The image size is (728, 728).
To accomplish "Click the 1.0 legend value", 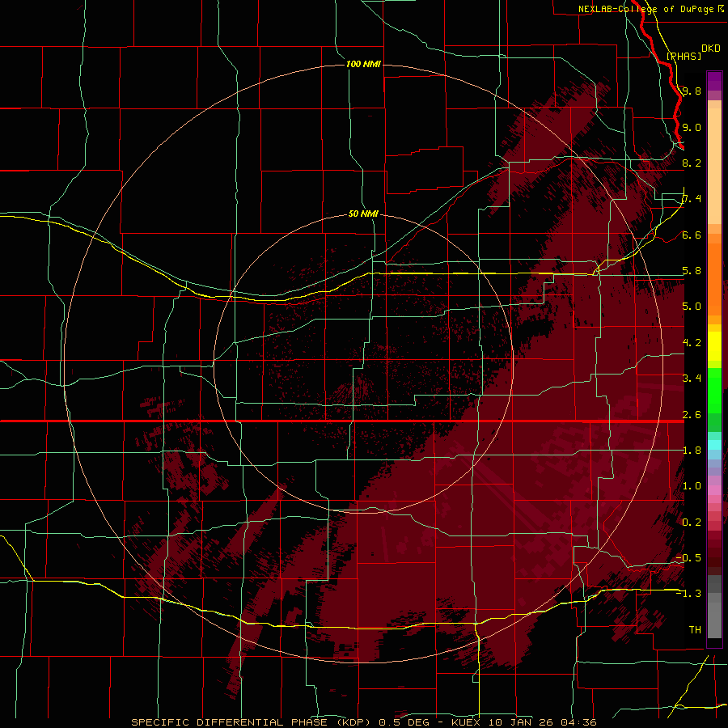I will (692, 486).
